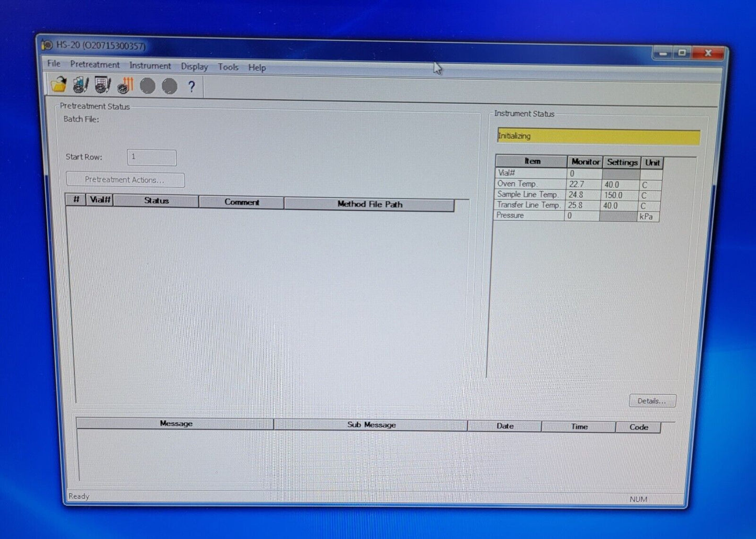Click the Time column header
Viewport: 756px width, 539px height.
[579, 426]
